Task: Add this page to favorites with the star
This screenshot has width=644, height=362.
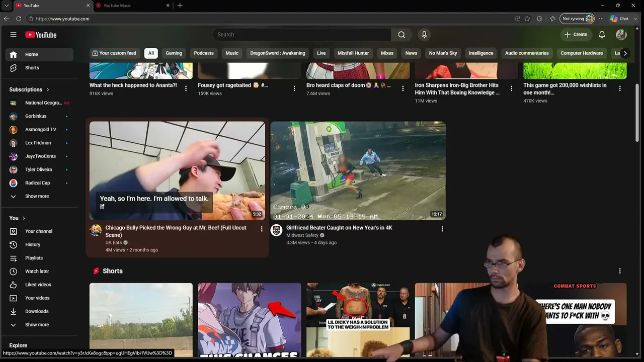Action: 527,19
